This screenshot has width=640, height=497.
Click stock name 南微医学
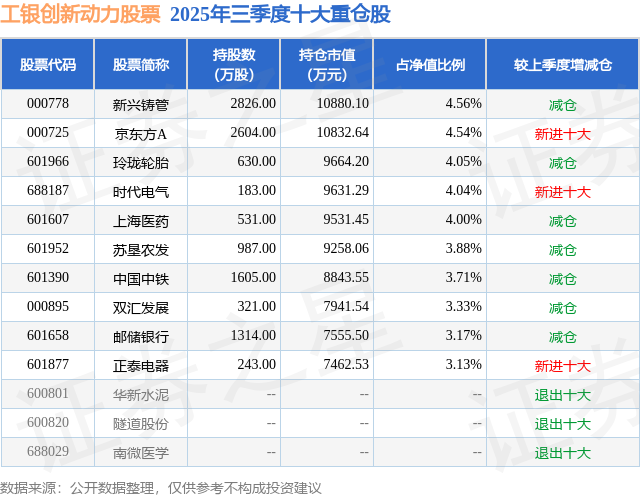point(141,453)
